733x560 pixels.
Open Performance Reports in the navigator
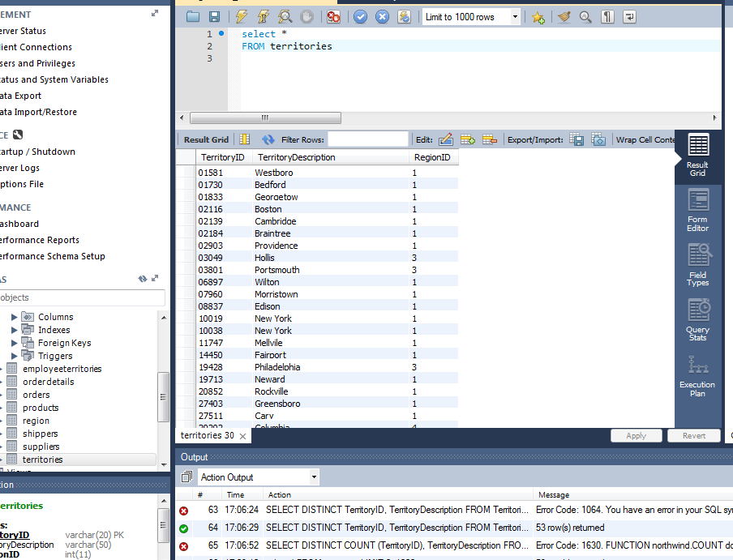point(40,240)
